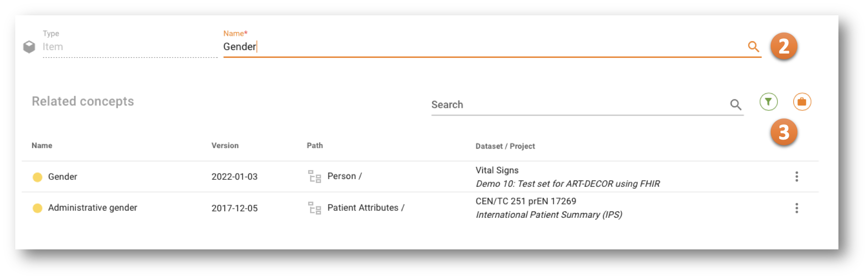The height and width of the screenshot is (279, 868).
Task: Click into the Related concepts Search field
Action: (x=577, y=105)
